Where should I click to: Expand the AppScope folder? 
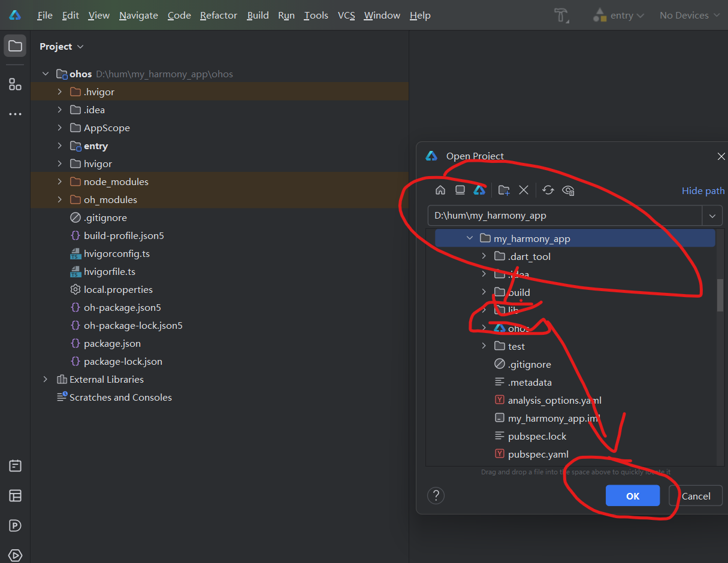point(59,128)
